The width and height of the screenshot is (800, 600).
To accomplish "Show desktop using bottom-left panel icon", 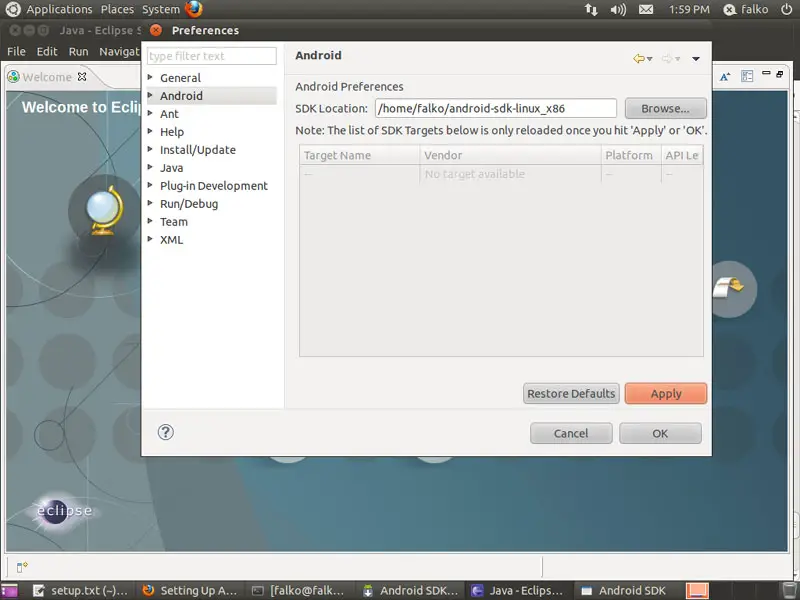I will click(9, 591).
